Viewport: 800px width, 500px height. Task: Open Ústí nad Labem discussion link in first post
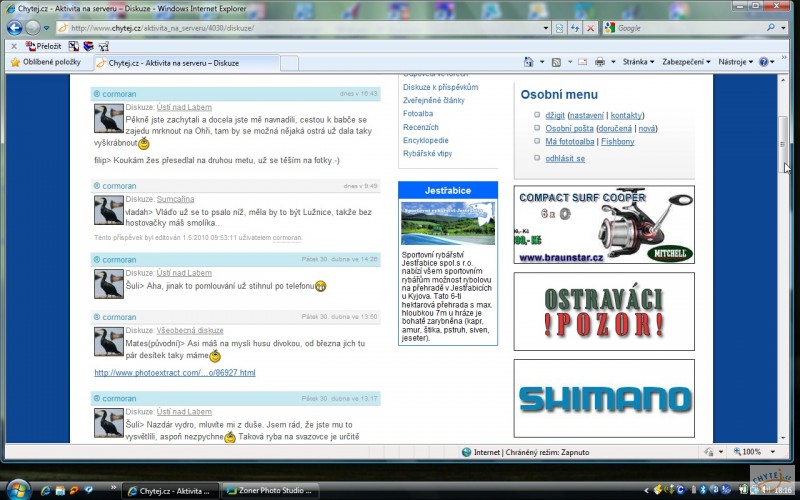click(184, 107)
